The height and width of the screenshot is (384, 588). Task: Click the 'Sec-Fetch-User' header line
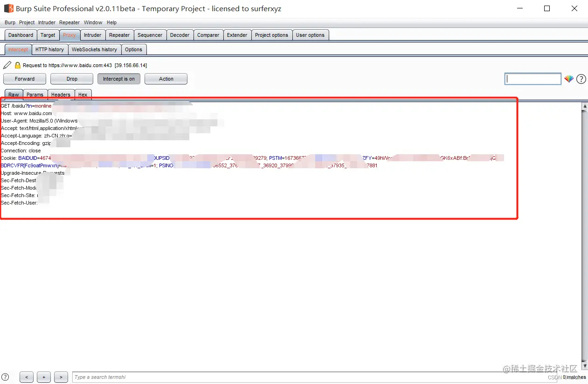pyautogui.click(x=19, y=203)
